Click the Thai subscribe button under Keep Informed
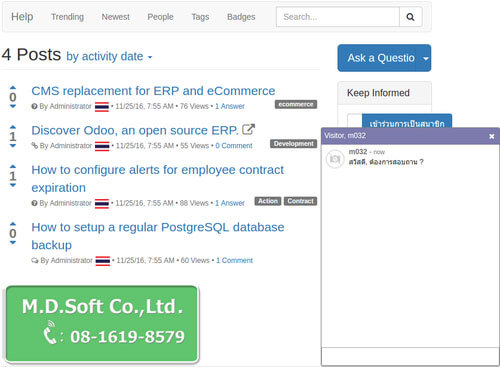Screen dimensions: 500x367 407,121
